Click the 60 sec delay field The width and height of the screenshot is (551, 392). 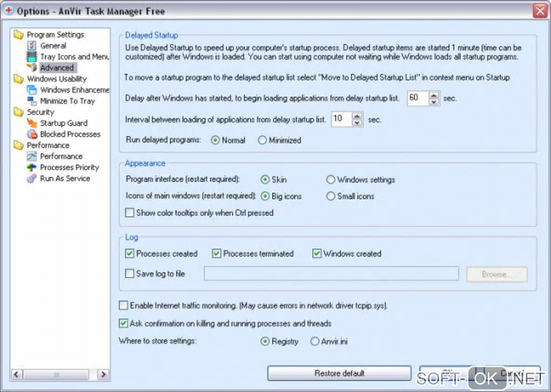[x=418, y=98]
